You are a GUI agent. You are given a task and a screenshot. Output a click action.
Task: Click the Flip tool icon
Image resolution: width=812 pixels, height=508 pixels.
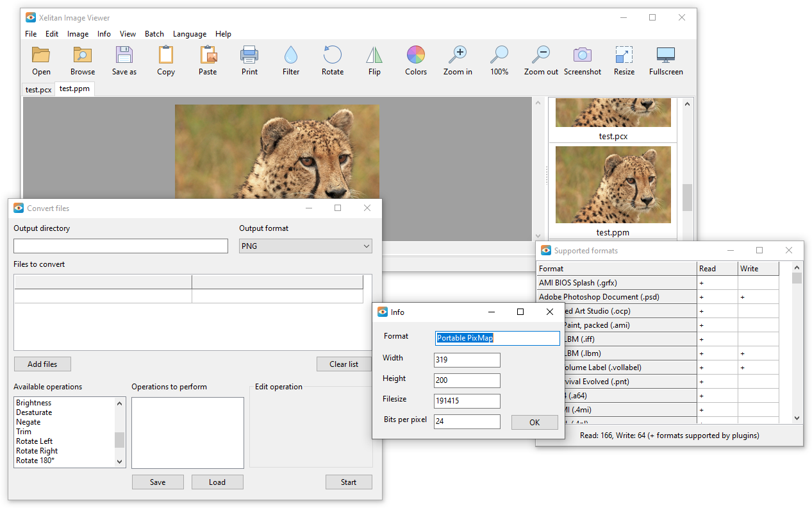374,56
